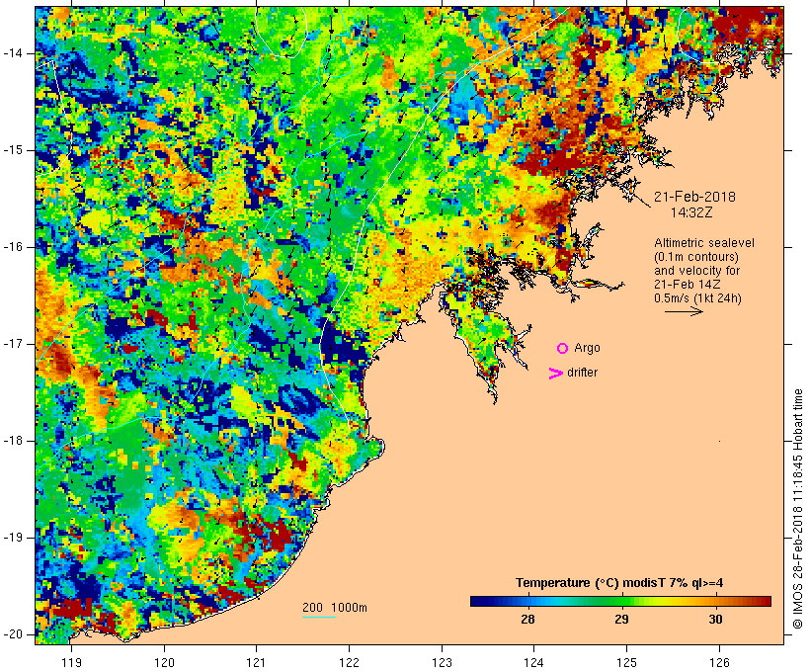Click the '200' depth contour label
810x672 pixels.
tap(312, 608)
